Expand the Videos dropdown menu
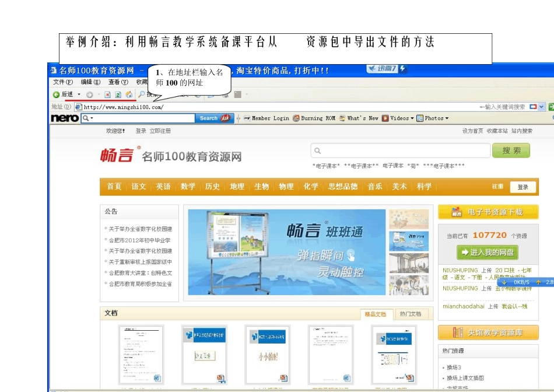554x392 pixels. pos(412,118)
